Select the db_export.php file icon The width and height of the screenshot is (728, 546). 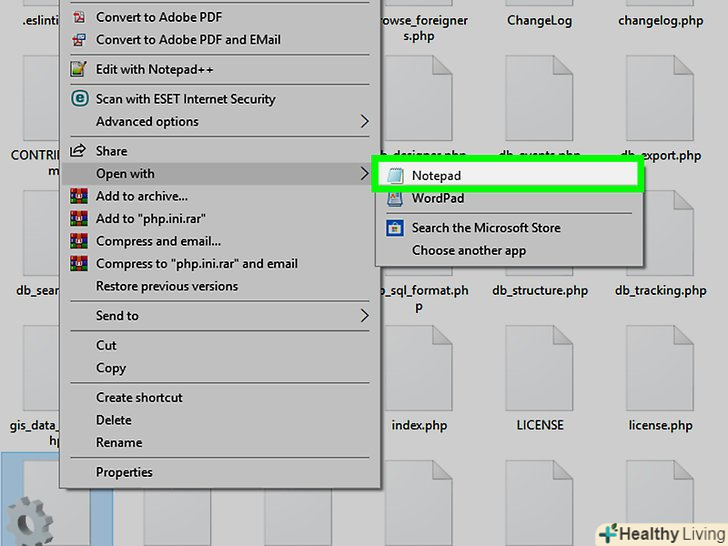point(660,98)
